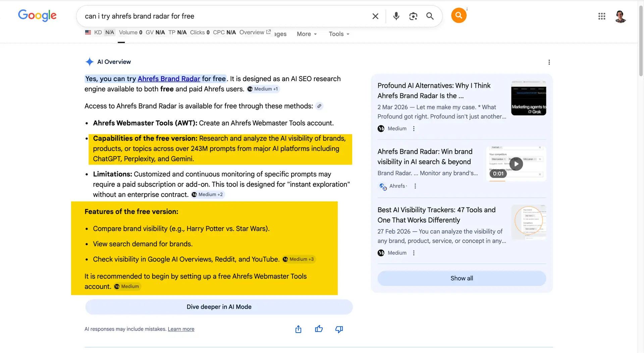
Task: Open the Ahrefs Brand Radar hyperlink
Action: click(169, 79)
